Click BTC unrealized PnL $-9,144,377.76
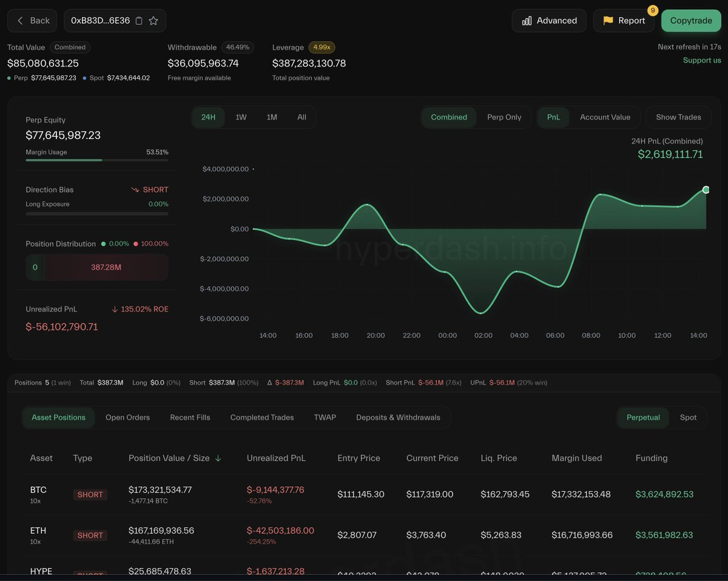 (x=275, y=489)
